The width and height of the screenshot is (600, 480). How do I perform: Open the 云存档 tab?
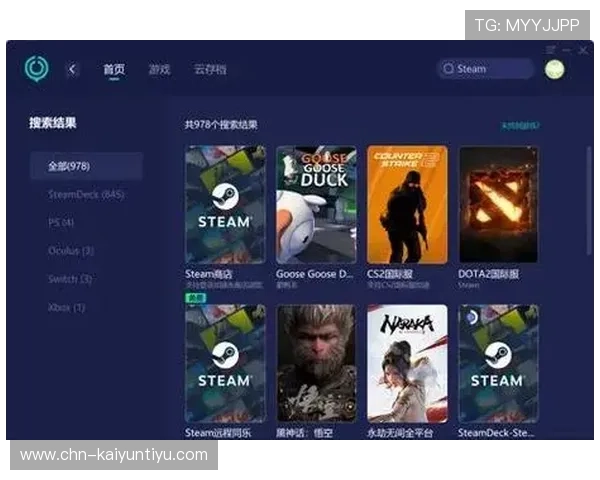(210, 69)
